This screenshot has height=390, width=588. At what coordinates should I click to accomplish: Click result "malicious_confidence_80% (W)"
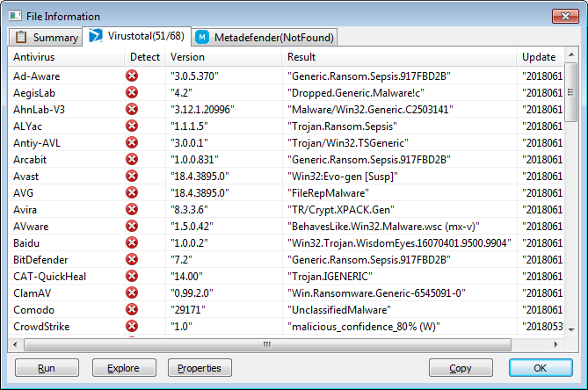363,326
